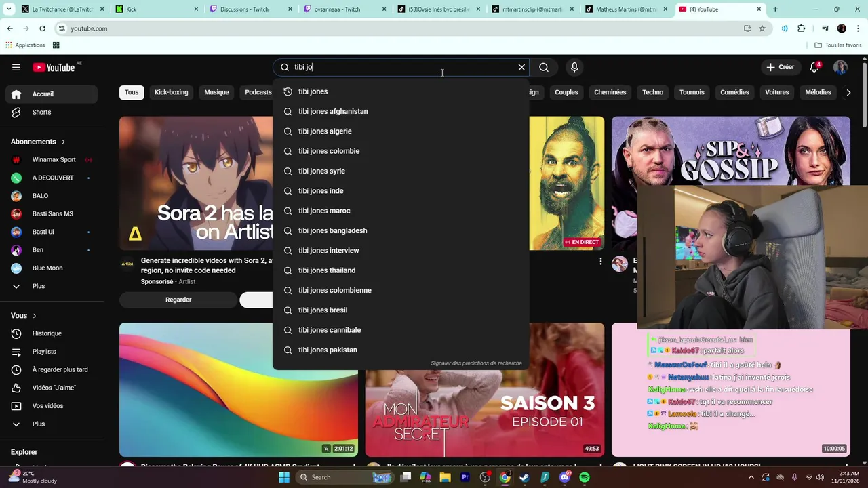Open the Sip & Gossip video thumbnail
The height and width of the screenshot is (488, 868).
[731, 150]
